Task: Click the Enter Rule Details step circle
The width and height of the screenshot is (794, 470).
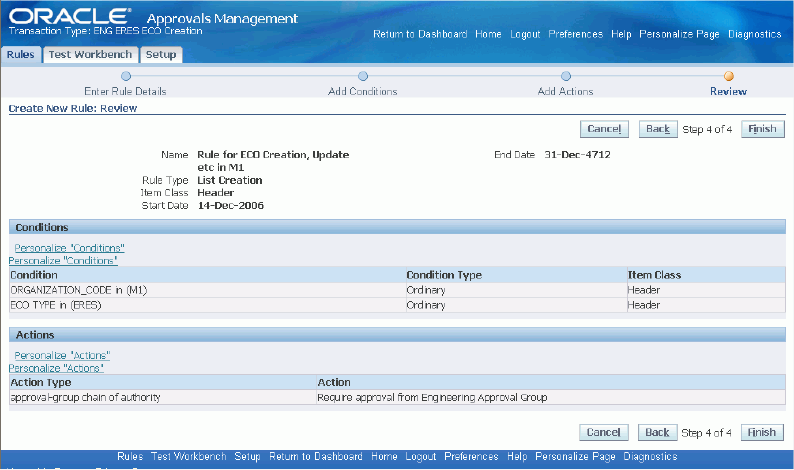Action: [x=126, y=76]
